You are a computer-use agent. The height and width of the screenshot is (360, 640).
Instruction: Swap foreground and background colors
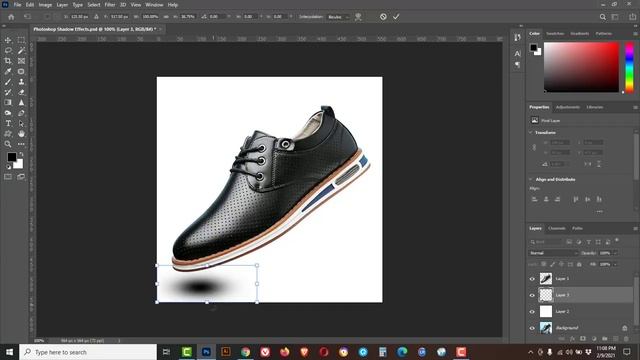click(21, 154)
